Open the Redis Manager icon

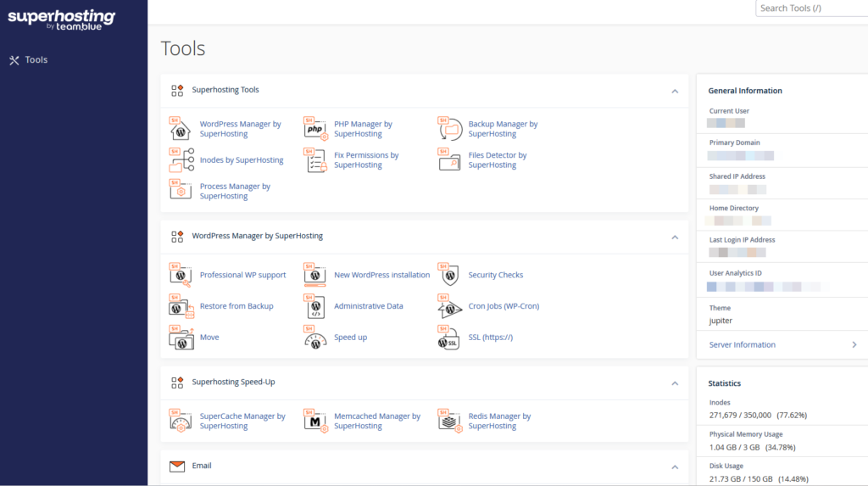coord(450,421)
